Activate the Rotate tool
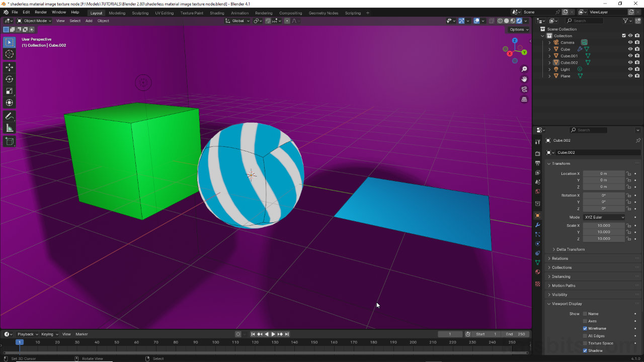644x362 pixels. coord(9,79)
